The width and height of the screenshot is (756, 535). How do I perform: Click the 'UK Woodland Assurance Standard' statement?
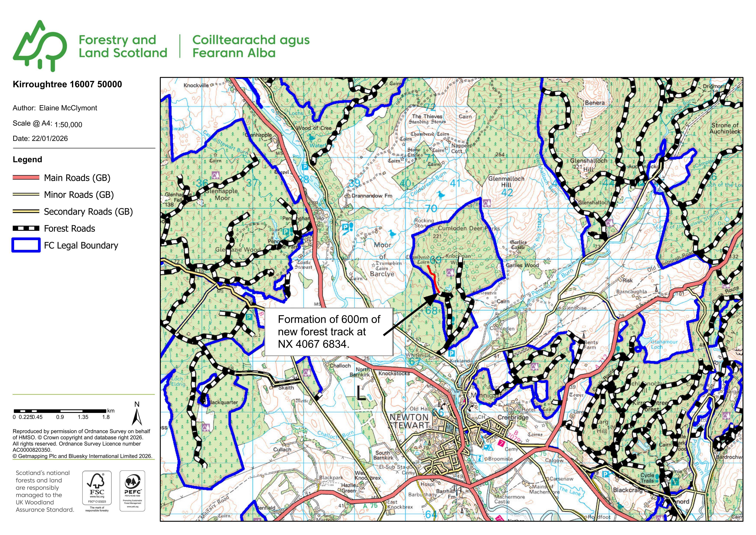coord(45,491)
